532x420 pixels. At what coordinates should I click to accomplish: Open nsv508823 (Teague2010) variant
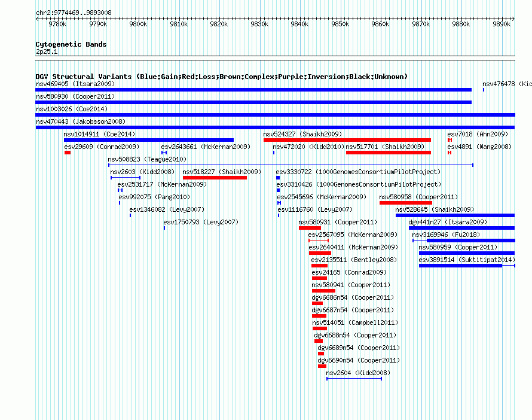147,159
